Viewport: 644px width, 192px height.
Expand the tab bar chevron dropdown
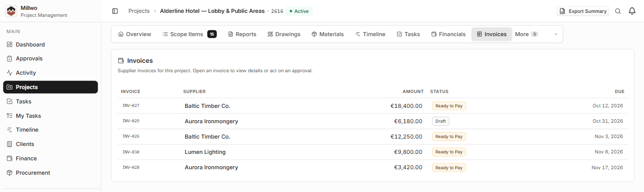click(x=556, y=34)
